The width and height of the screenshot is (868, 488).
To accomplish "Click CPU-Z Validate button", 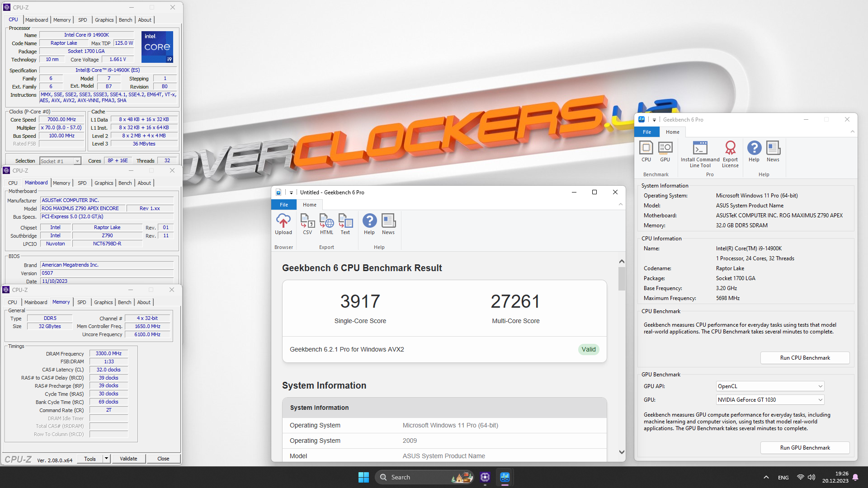I will [128, 459].
